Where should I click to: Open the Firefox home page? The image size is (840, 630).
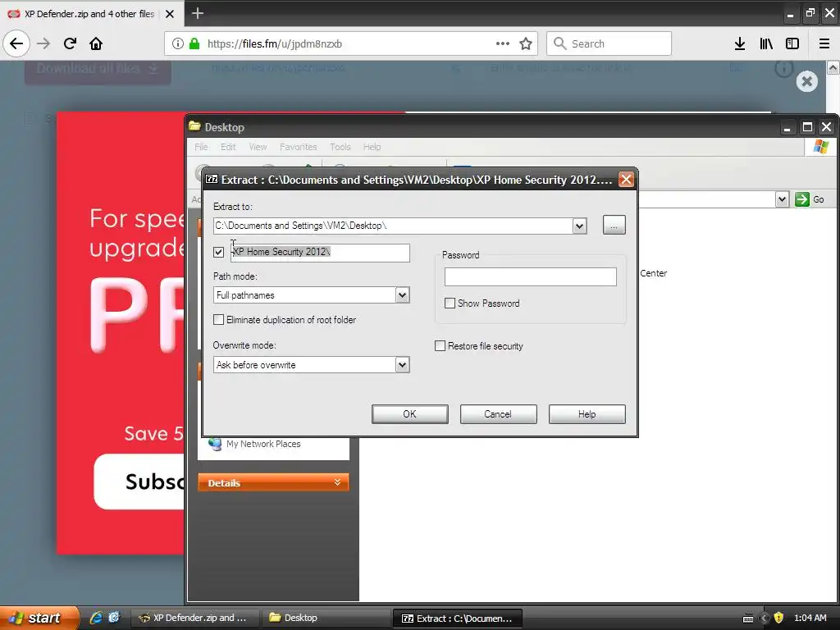coord(96,43)
